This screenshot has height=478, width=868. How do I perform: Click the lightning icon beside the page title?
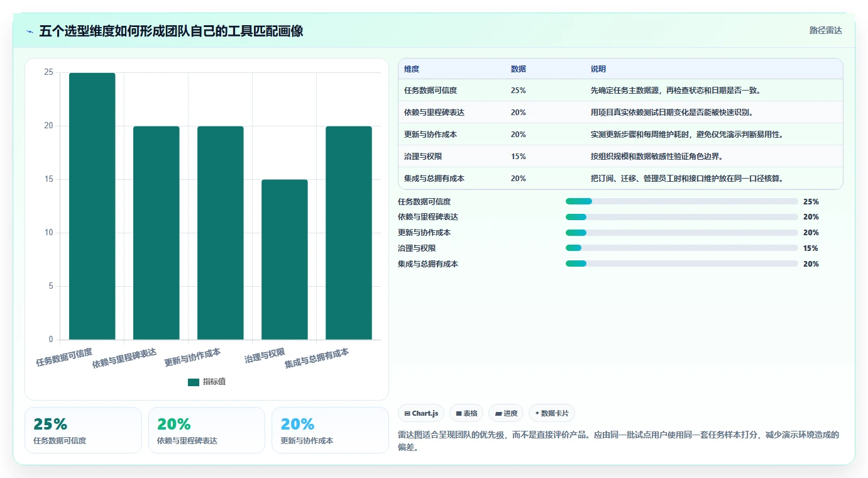pyautogui.click(x=30, y=31)
